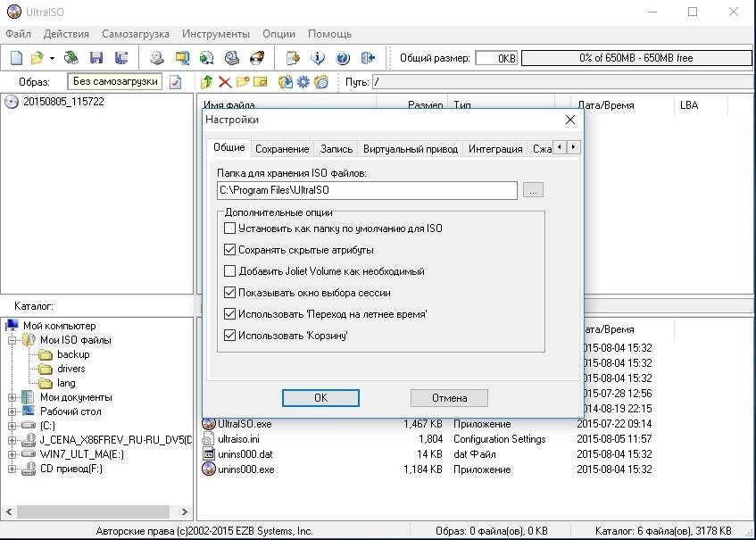
Task: Click the Save floppy disk icon
Action: [96, 58]
